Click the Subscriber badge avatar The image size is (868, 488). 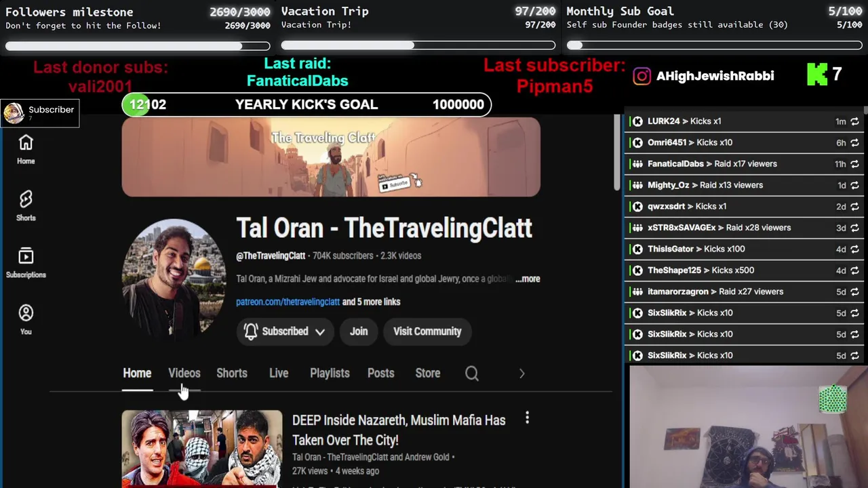(14, 113)
